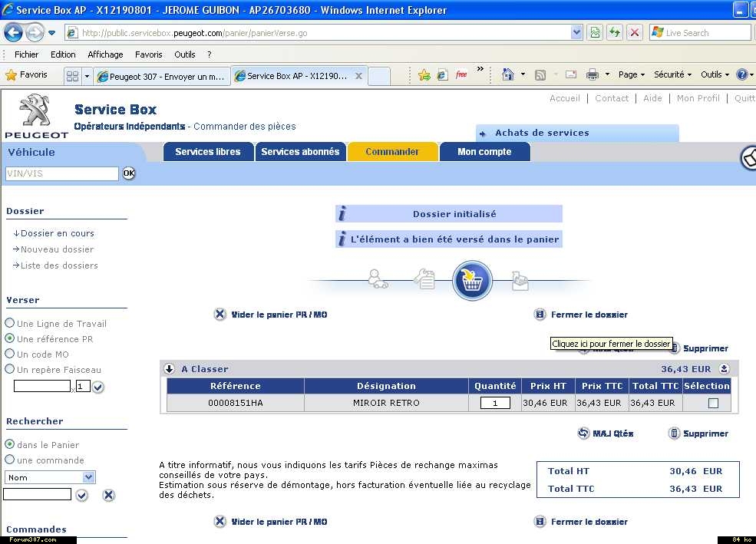756x544 pixels.
Task: Open the IE home page icon
Action: pyautogui.click(x=507, y=74)
